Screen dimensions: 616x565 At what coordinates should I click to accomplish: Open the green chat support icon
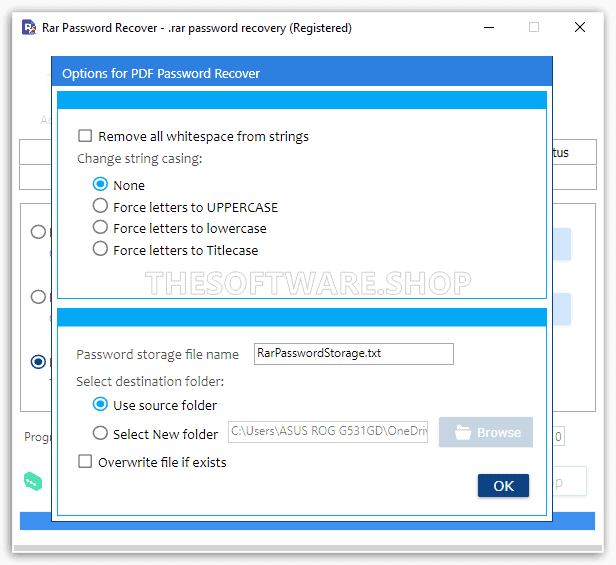point(33,482)
